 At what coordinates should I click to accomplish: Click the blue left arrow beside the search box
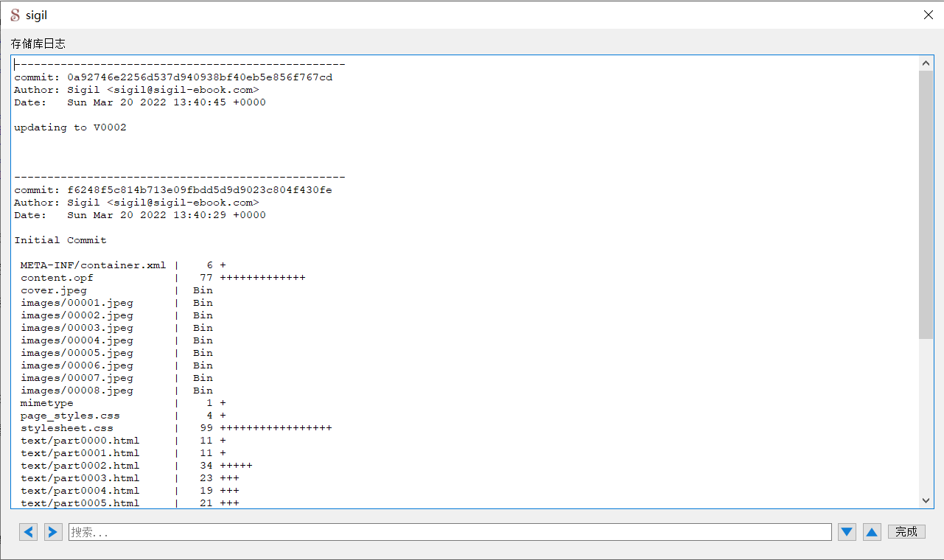[27, 531]
